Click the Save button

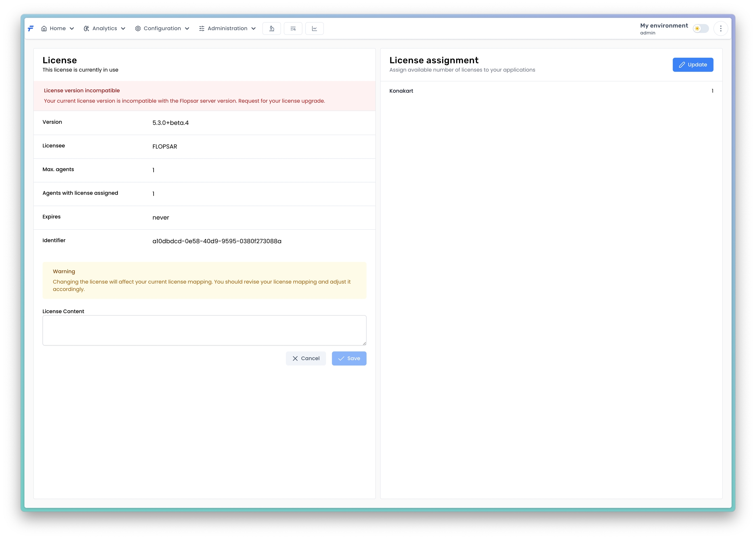tap(349, 358)
